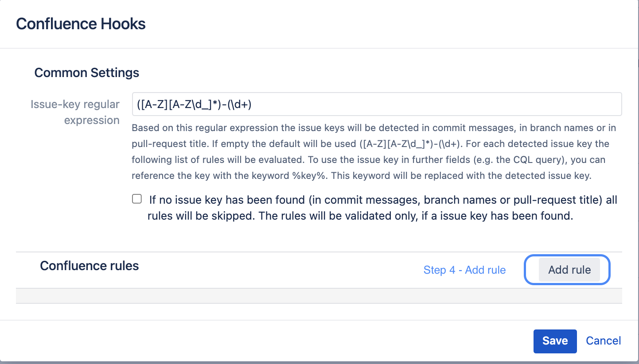The width and height of the screenshot is (639, 364).
Task: Open the "Step 4 - Add rule" link
Action: (464, 270)
